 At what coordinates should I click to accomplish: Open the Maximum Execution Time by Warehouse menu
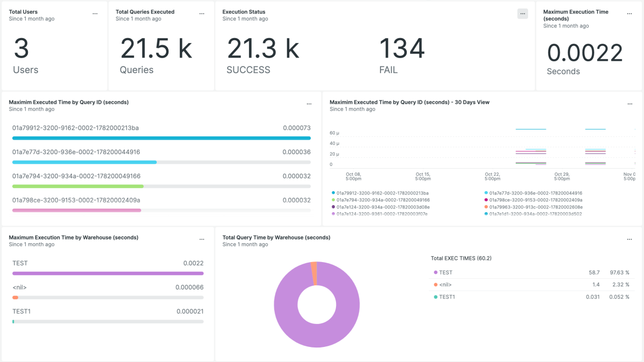pos(202,240)
